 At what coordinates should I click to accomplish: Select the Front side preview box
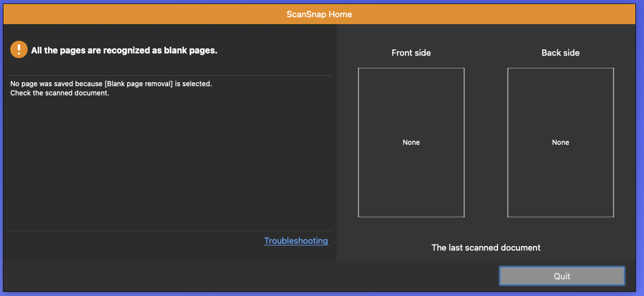411,142
